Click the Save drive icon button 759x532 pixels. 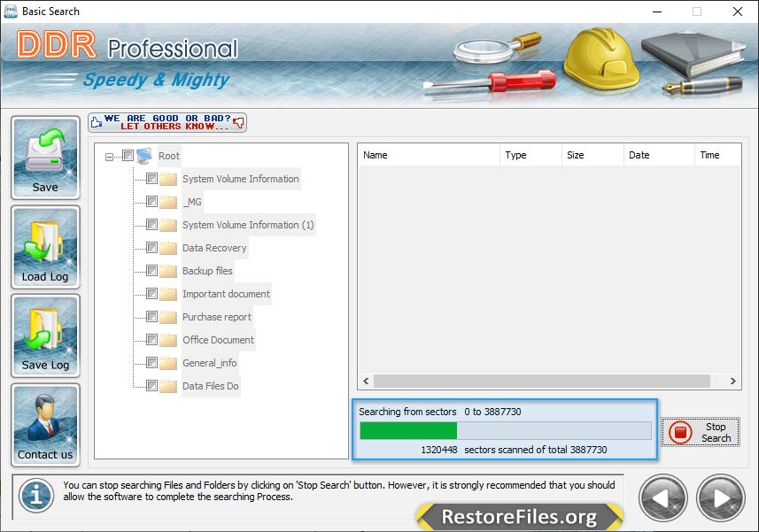click(45, 158)
